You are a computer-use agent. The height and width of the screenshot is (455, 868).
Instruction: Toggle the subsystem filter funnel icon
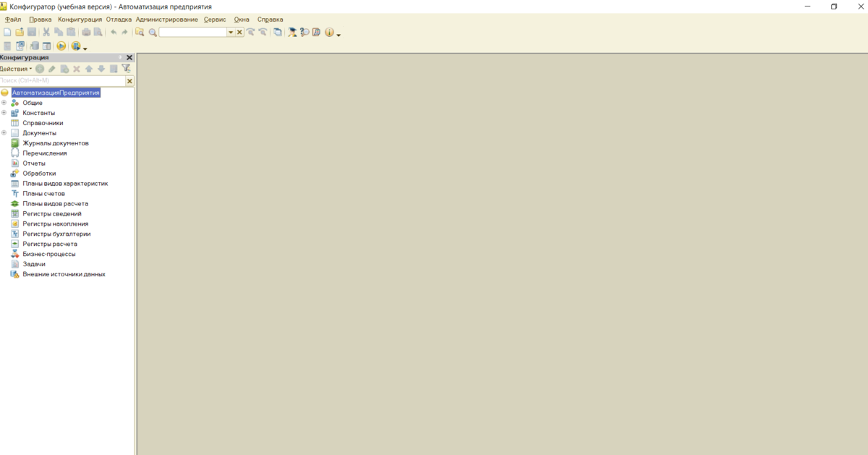tap(126, 68)
